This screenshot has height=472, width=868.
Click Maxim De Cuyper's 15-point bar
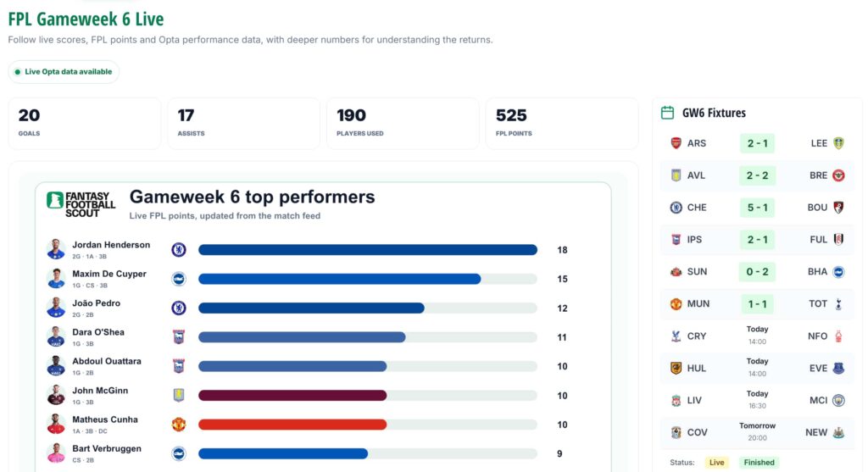click(339, 279)
